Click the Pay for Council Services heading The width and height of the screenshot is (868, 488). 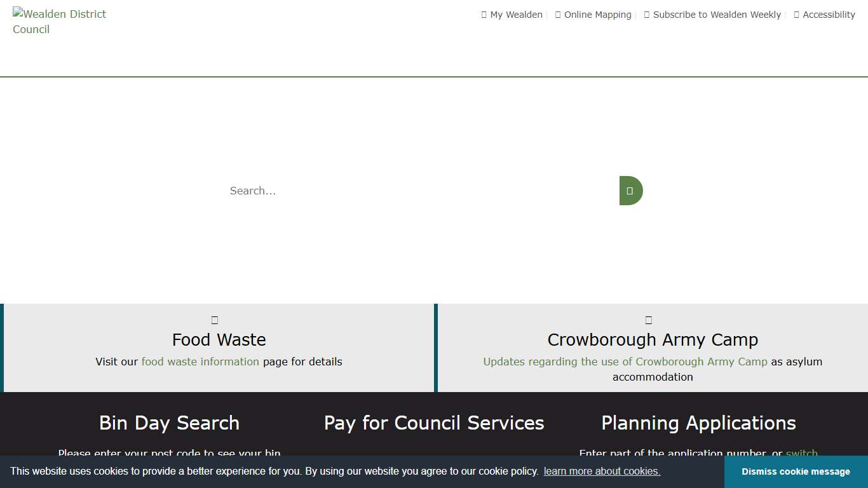coord(434,423)
